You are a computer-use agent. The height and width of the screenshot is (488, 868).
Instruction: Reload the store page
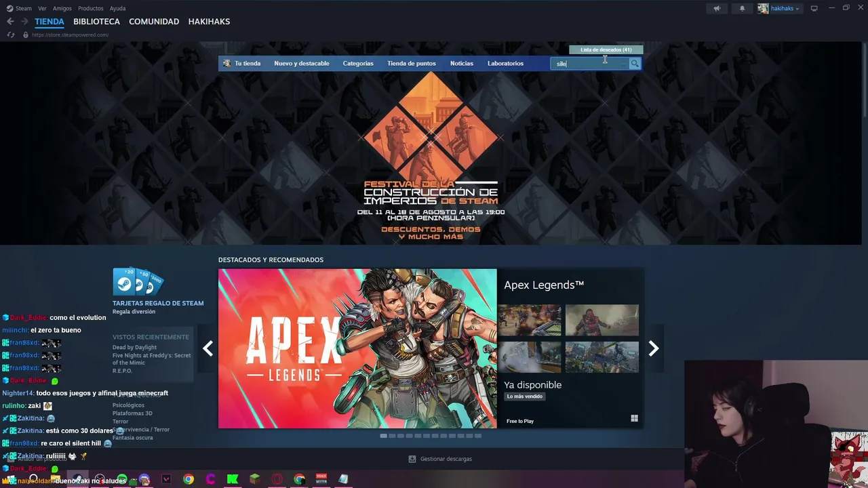10,35
